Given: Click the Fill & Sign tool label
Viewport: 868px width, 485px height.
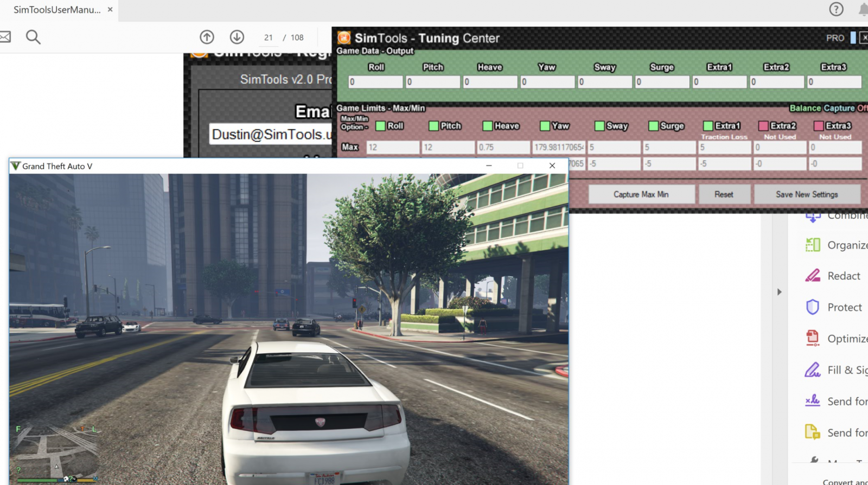Looking at the screenshot, I should point(847,370).
